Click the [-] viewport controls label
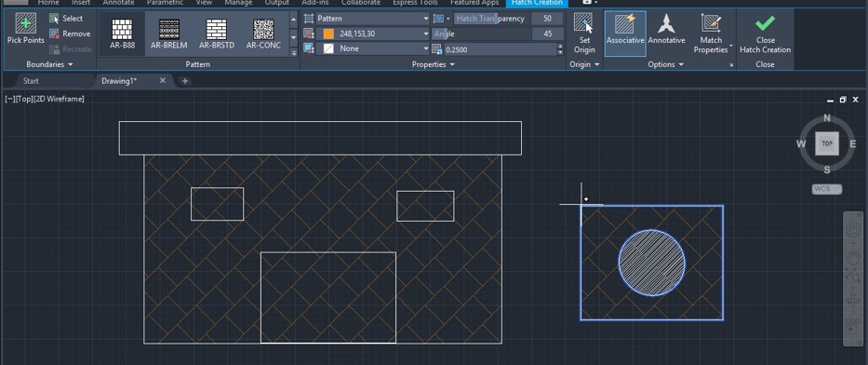This screenshot has height=365, width=868. point(9,99)
